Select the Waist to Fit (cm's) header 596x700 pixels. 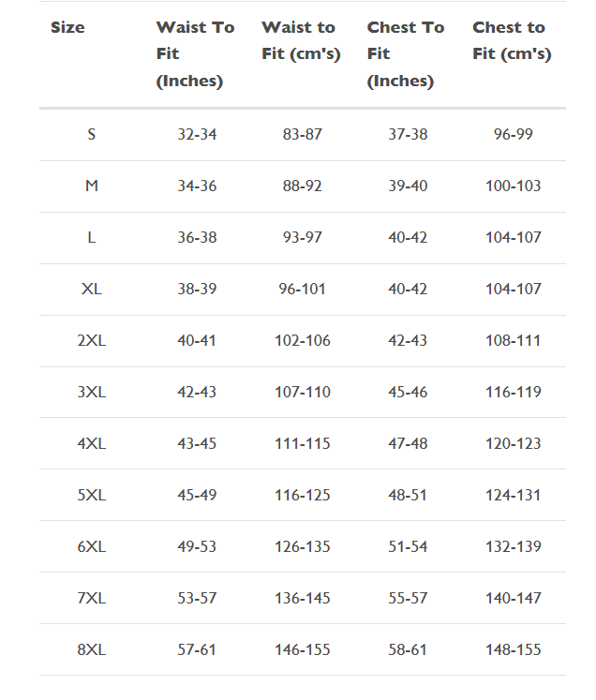click(x=298, y=41)
